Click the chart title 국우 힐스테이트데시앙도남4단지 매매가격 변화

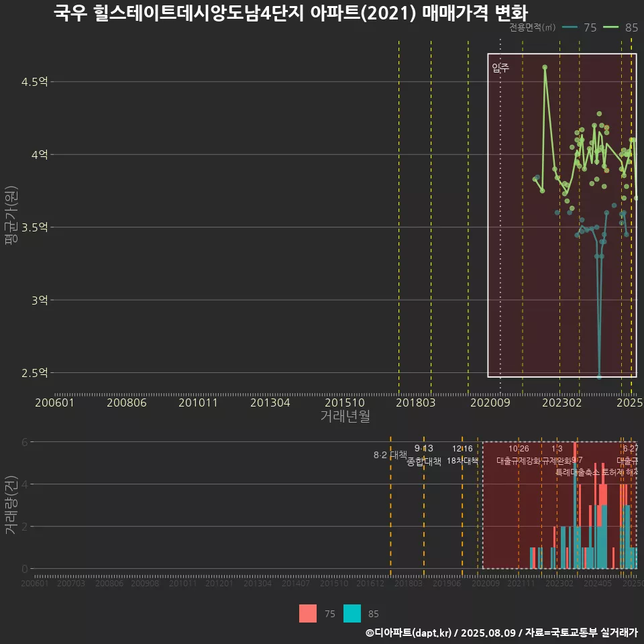(290, 12)
